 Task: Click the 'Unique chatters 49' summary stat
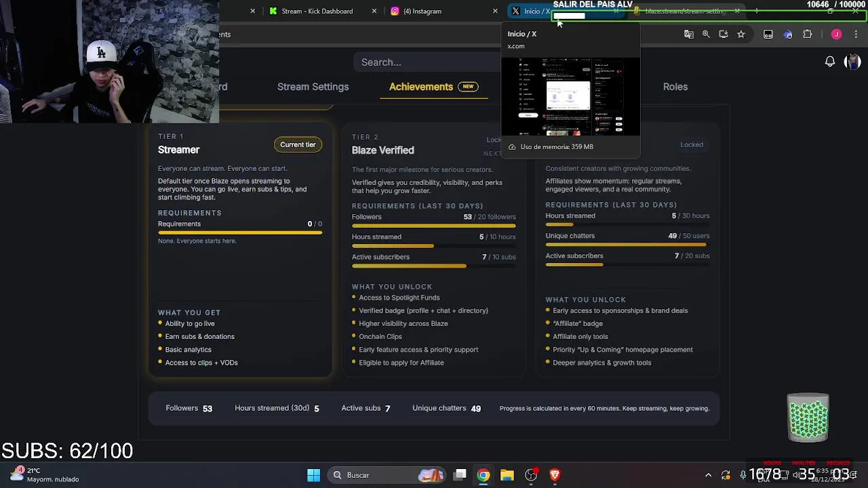coord(446,408)
